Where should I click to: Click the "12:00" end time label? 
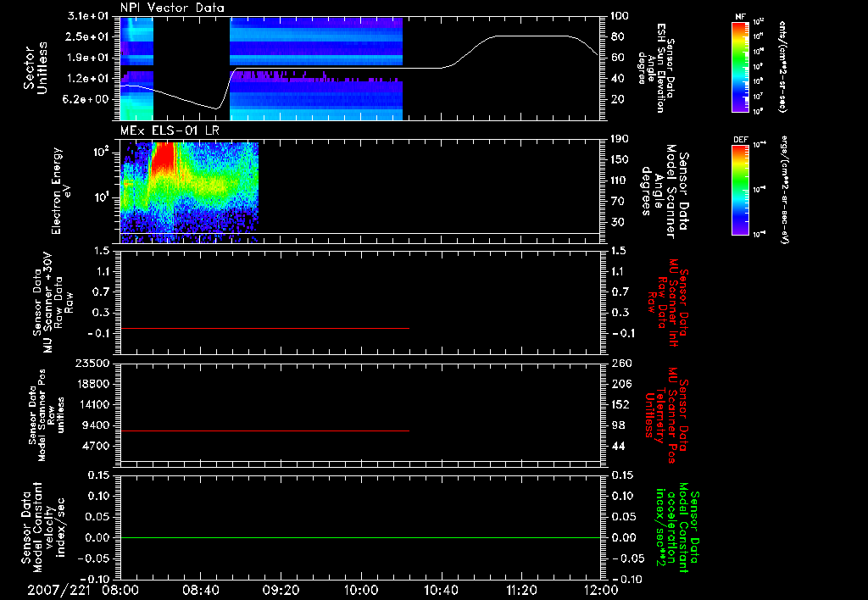click(601, 591)
